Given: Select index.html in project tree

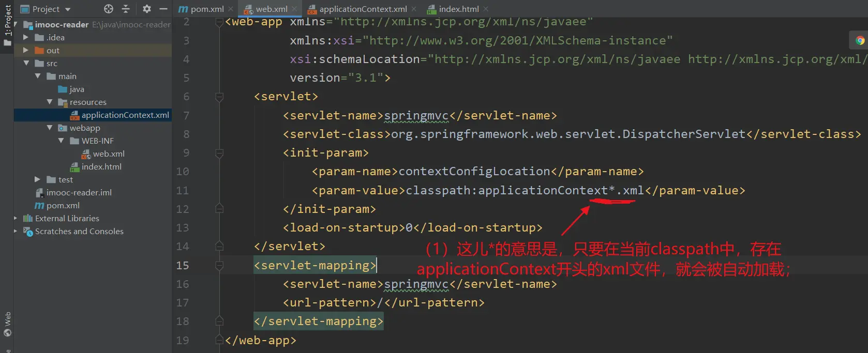Looking at the screenshot, I should coord(96,166).
